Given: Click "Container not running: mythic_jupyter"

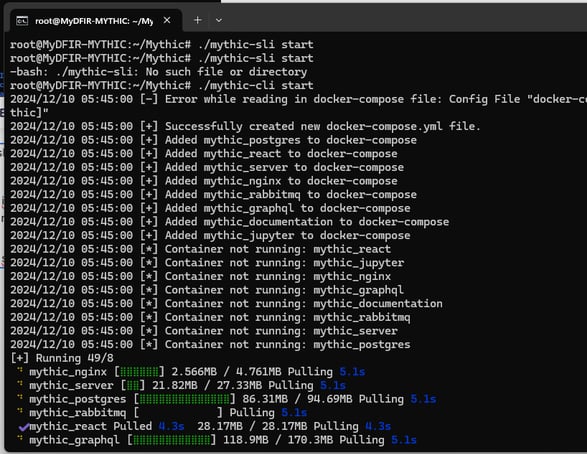Looking at the screenshot, I should [x=285, y=263].
